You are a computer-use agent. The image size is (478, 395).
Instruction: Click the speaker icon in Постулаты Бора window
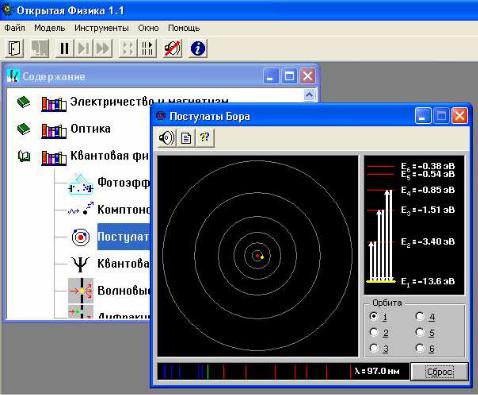[x=167, y=138]
